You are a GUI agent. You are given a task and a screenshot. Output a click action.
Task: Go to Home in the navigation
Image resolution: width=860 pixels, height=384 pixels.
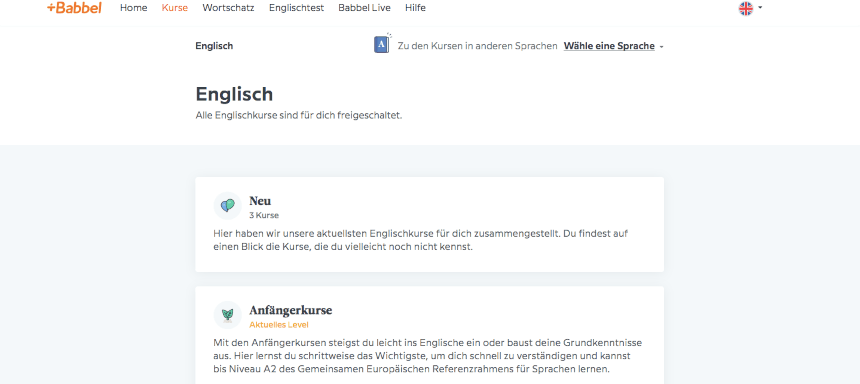tap(133, 8)
